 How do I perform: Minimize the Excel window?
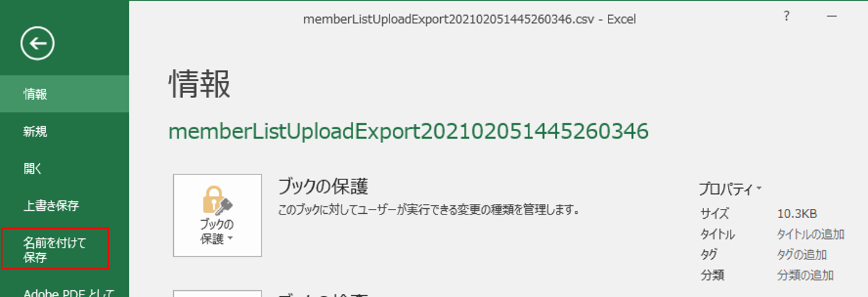click(831, 17)
